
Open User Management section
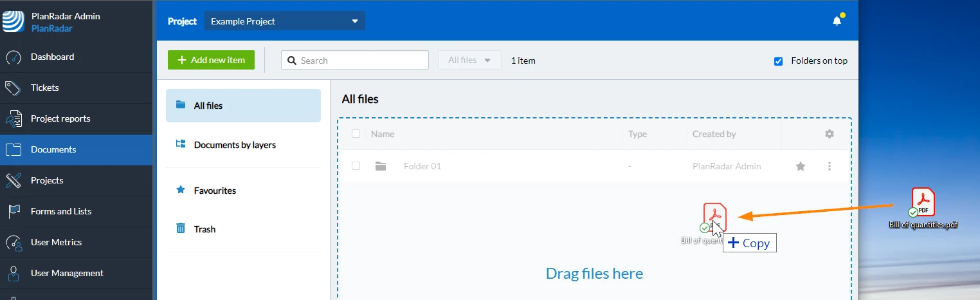point(77,273)
